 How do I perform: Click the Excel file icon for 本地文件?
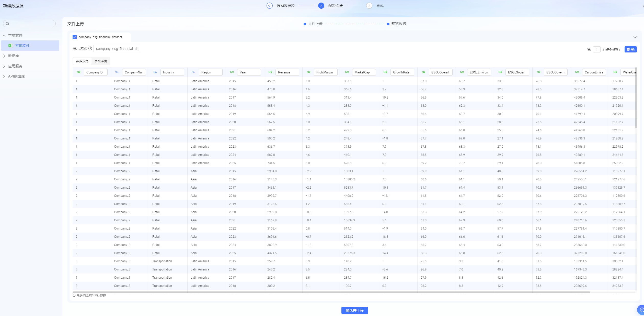point(10,46)
